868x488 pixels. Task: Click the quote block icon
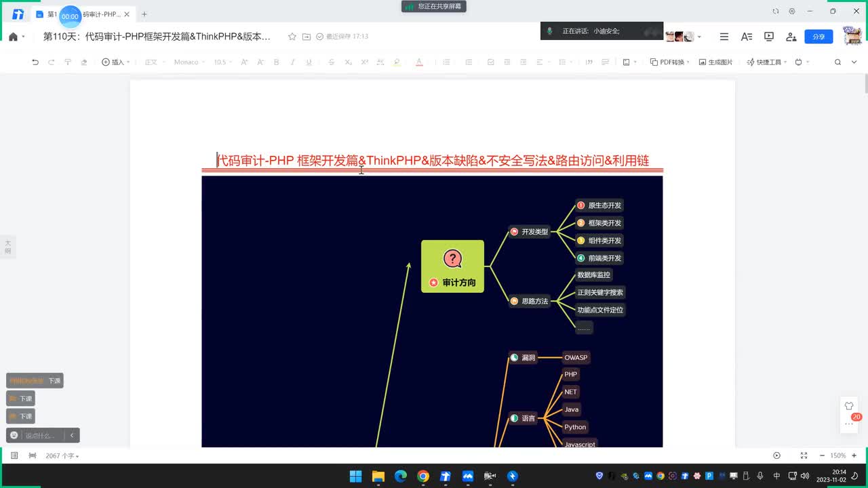pyautogui.click(x=589, y=62)
